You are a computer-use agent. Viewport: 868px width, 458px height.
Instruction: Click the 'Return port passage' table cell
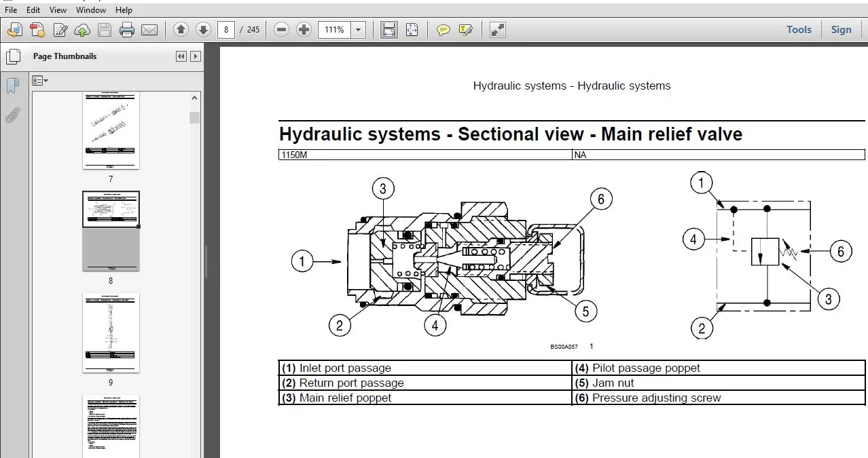click(426, 383)
